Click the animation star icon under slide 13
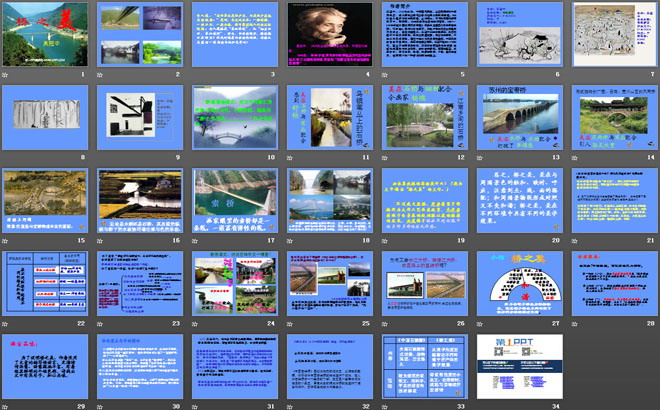The image size is (660, 410). 480,158
